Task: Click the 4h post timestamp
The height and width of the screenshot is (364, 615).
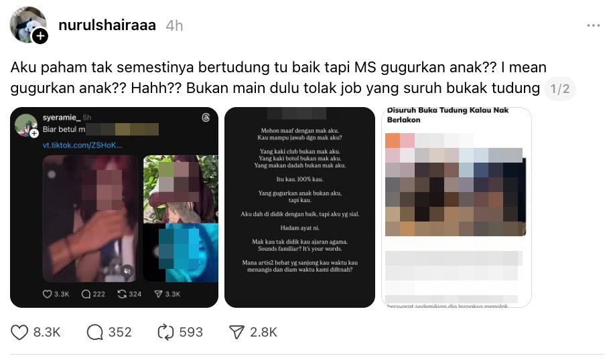Action: tap(174, 26)
